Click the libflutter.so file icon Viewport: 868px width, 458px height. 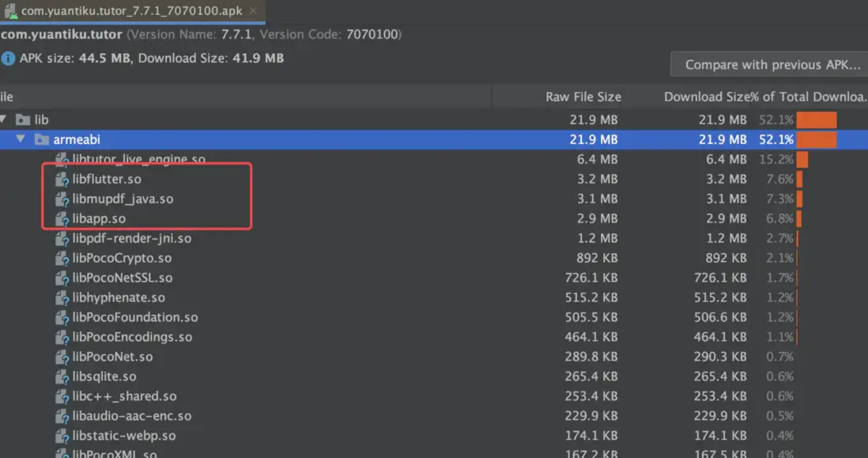click(x=62, y=180)
